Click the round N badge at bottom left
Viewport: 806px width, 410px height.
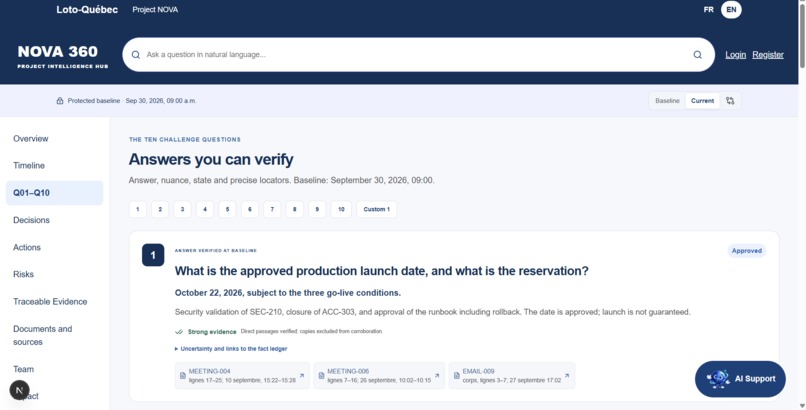click(20, 390)
